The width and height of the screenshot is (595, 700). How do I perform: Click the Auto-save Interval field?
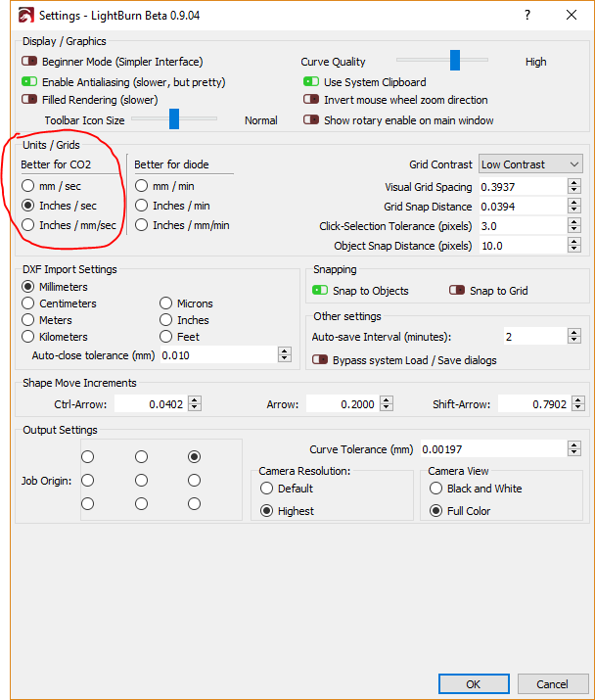[535, 336]
